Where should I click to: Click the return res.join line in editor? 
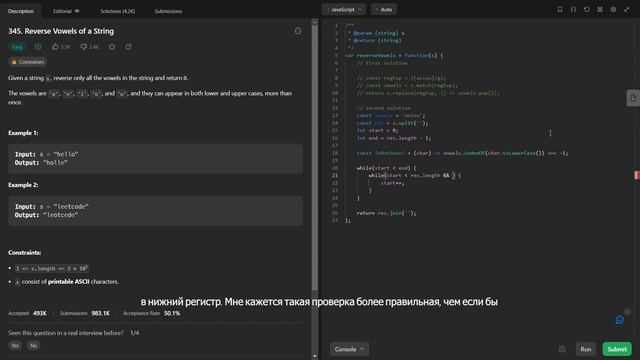pyautogui.click(x=386, y=213)
